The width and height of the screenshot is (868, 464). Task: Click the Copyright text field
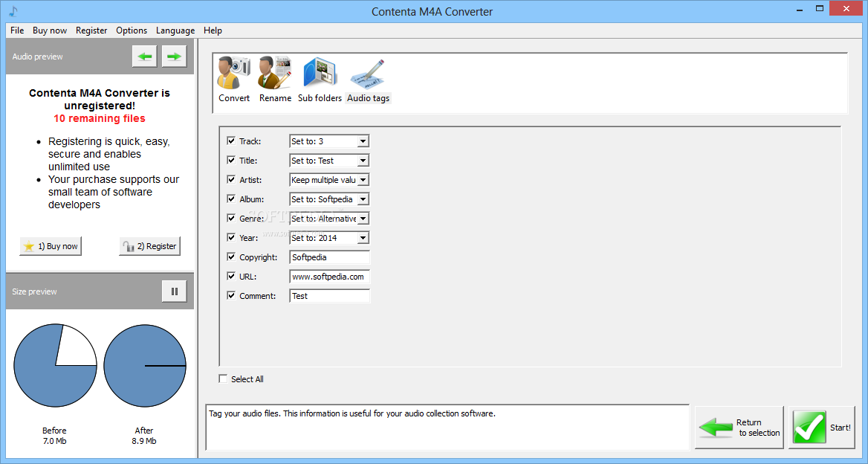click(x=329, y=257)
